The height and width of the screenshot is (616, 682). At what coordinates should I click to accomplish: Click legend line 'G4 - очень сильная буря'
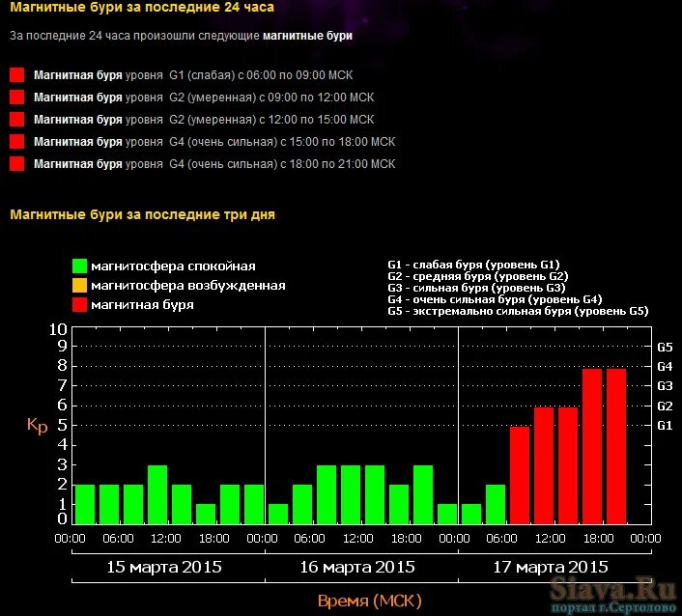pyautogui.click(x=495, y=299)
